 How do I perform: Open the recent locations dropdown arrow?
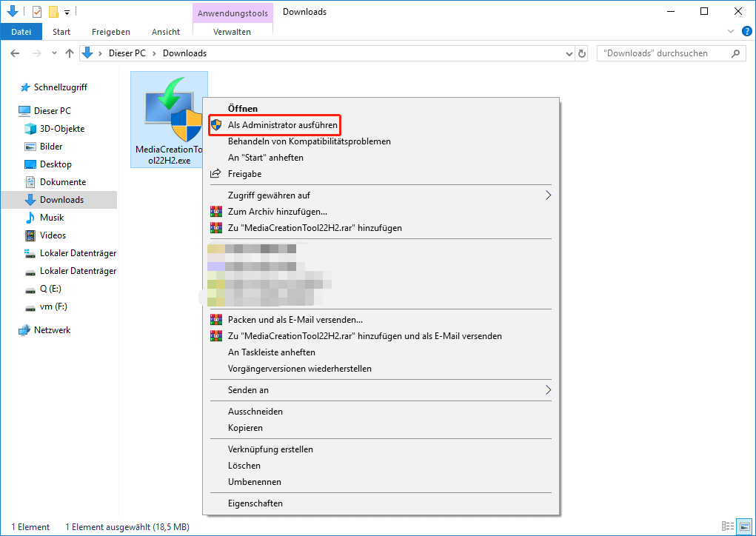click(x=54, y=53)
